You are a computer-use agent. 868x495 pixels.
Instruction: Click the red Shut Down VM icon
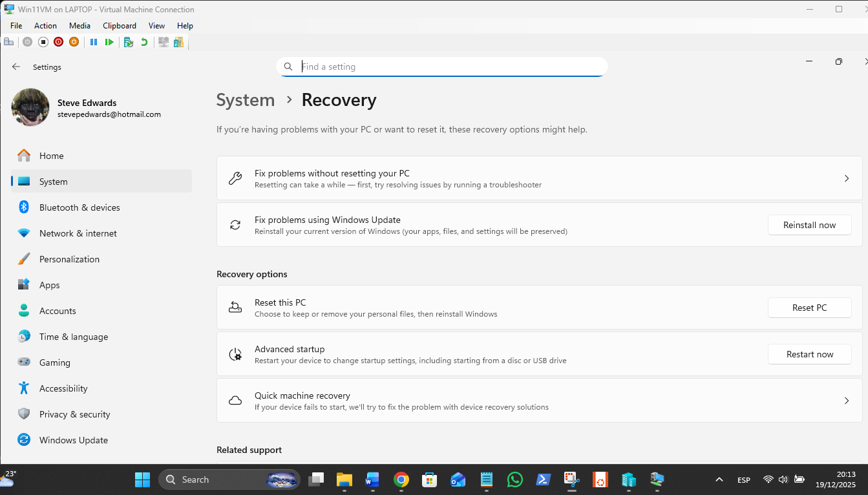pos(58,42)
